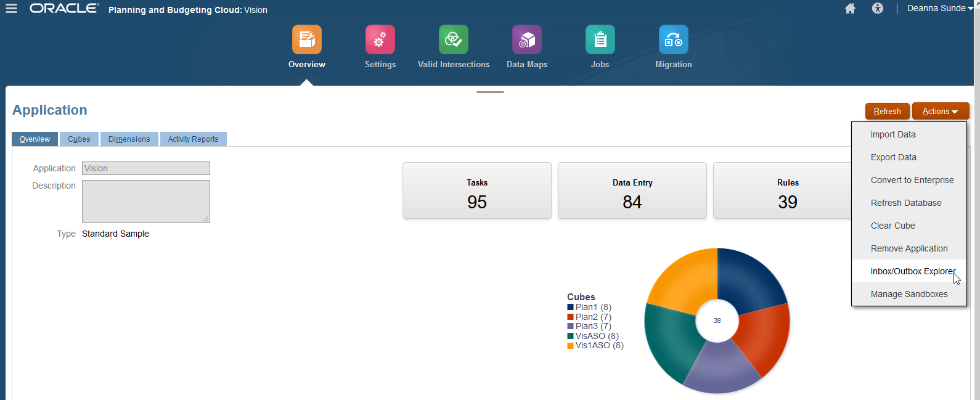Click the "Plan2 (7)" legend label
The image size is (980, 400).
[594, 317]
